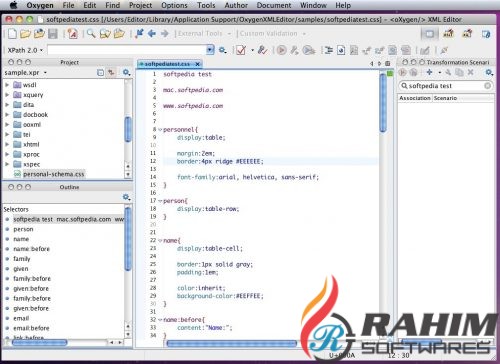The width and height of the screenshot is (500, 364).
Task: Click the Configure Validation Scenario wrench-check icon
Action: click(263, 50)
